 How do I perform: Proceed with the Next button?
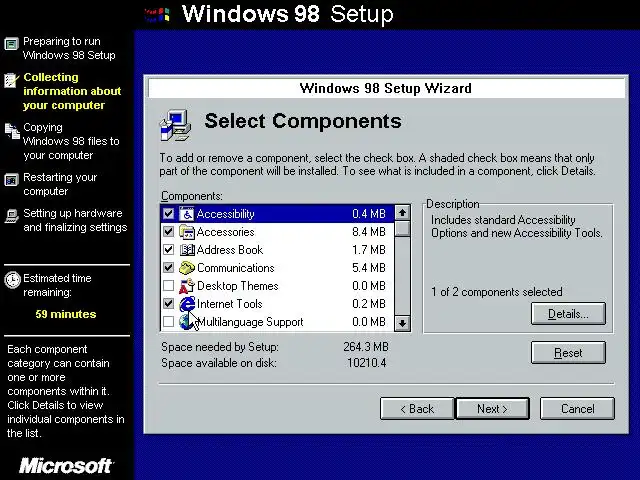[492, 409]
